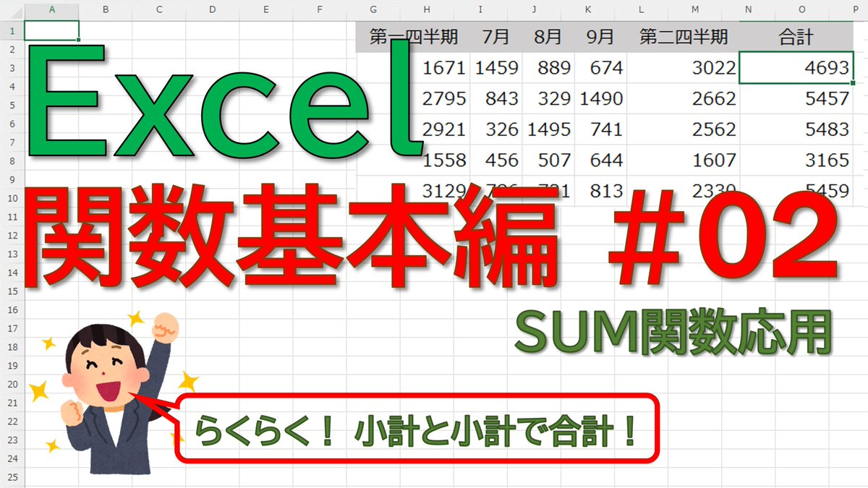Select row 17 header

tap(12, 329)
